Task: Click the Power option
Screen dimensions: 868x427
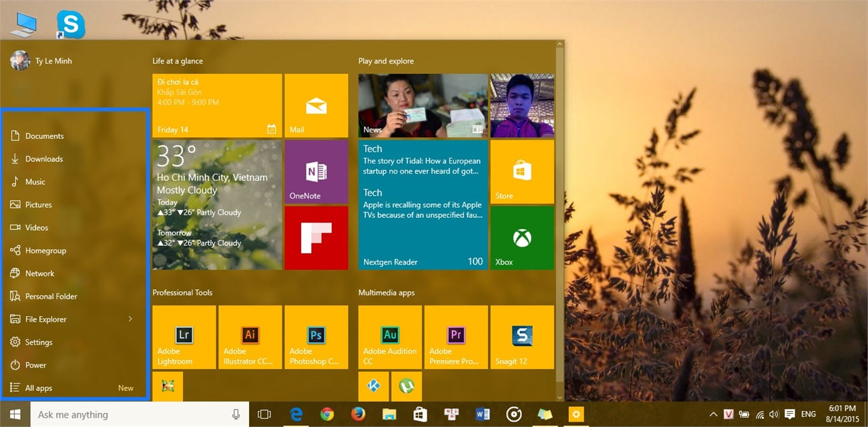Action: (x=74, y=365)
